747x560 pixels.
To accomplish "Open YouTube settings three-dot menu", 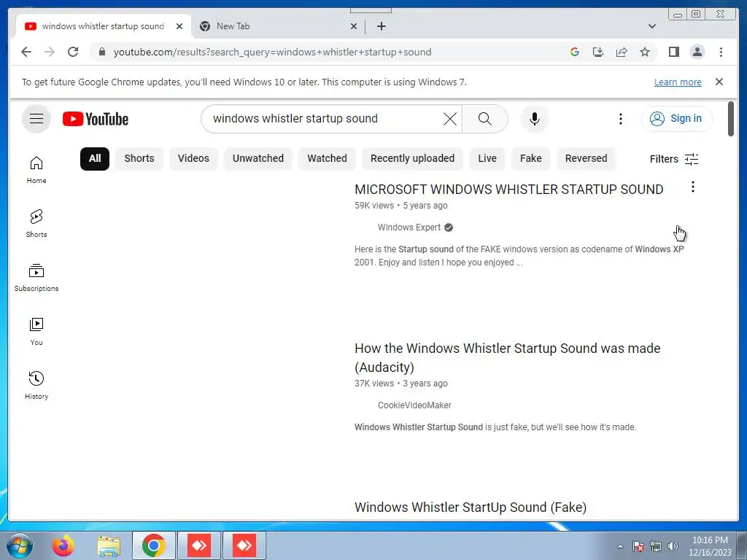I will 620,119.
